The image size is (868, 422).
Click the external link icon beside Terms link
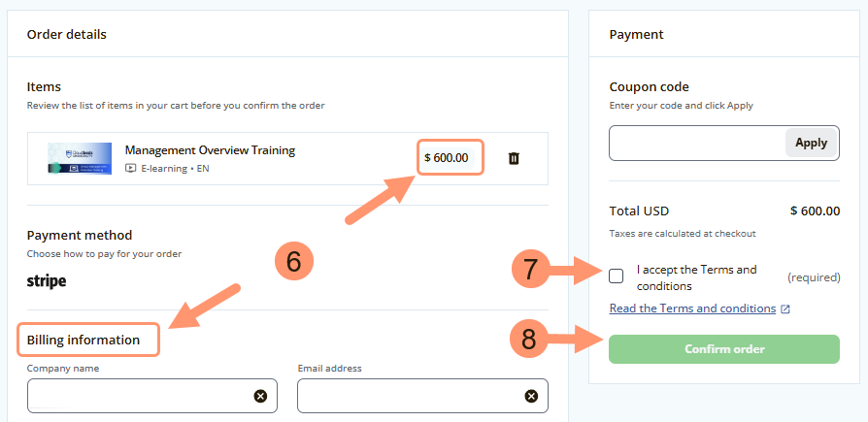coord(785,309)
